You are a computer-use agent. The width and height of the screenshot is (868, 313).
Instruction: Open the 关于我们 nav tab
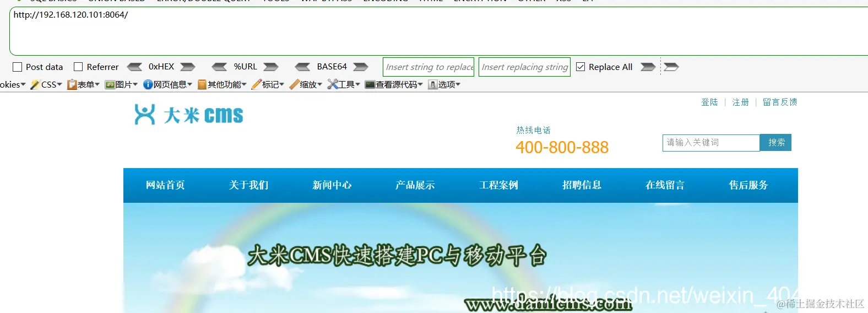click(x=248, y=185)
